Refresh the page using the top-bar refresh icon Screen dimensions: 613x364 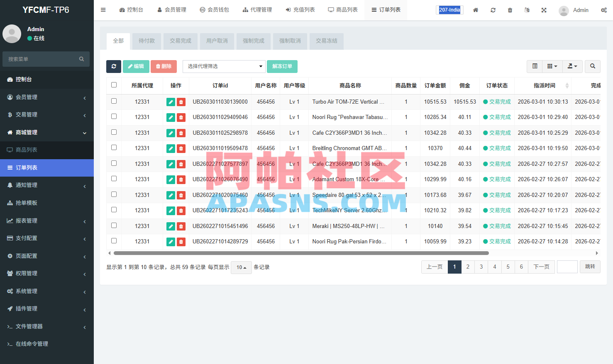[x=493, y=10]
